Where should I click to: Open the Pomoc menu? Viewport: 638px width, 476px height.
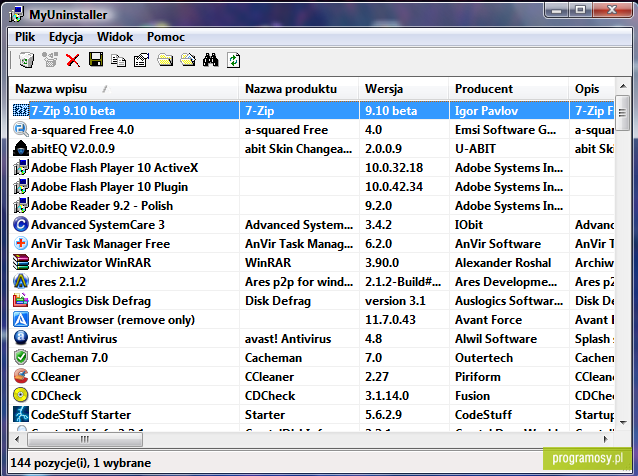tap(166, 37)
